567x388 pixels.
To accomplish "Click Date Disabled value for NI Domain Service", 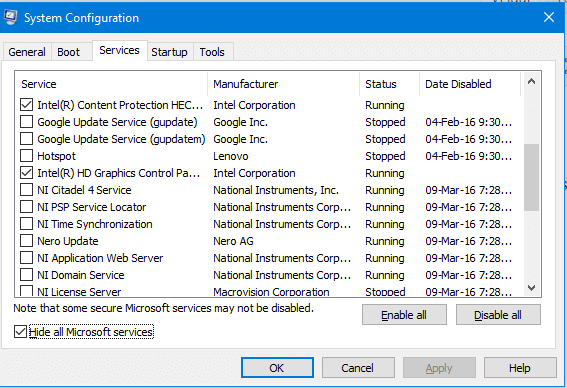I will coord(469,275).
